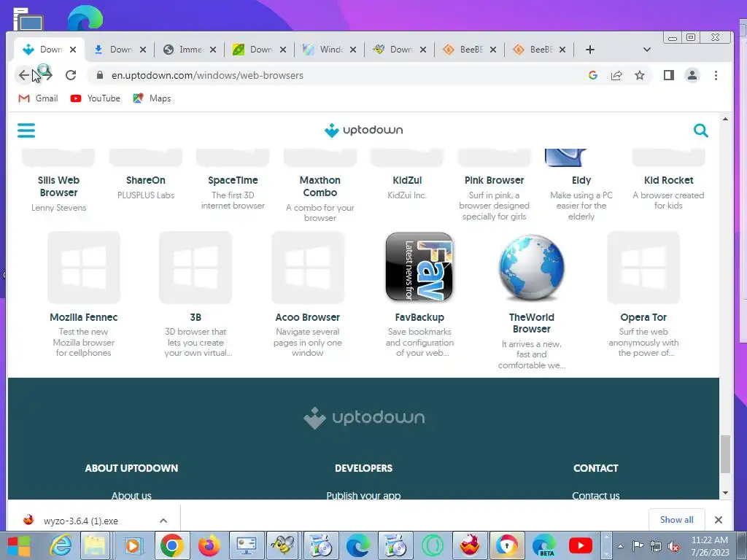Open Edge Beta from the taskbar
Image resolution: width=747 pixels, height=560 pixels.
tap(544, 545)
